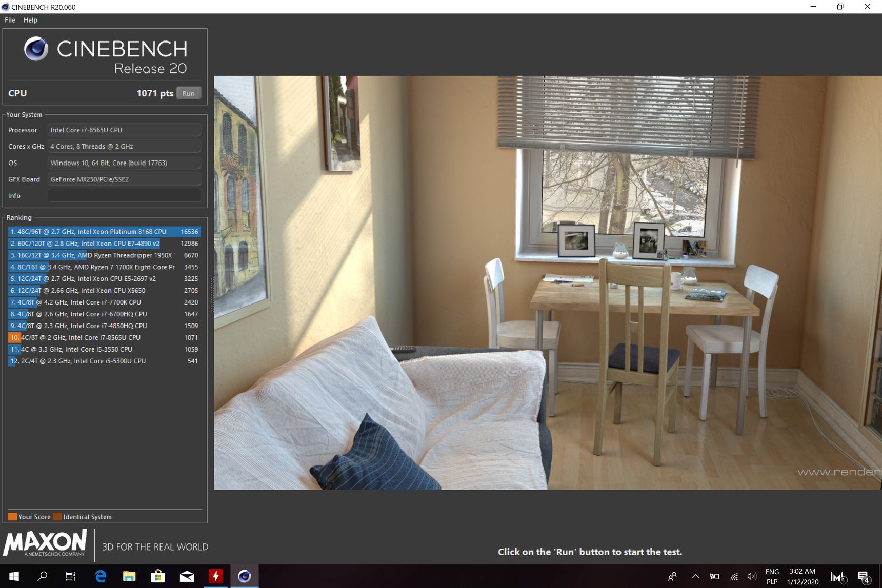Open the Help menu
882x588 pixels.
[x=30, y=20]
